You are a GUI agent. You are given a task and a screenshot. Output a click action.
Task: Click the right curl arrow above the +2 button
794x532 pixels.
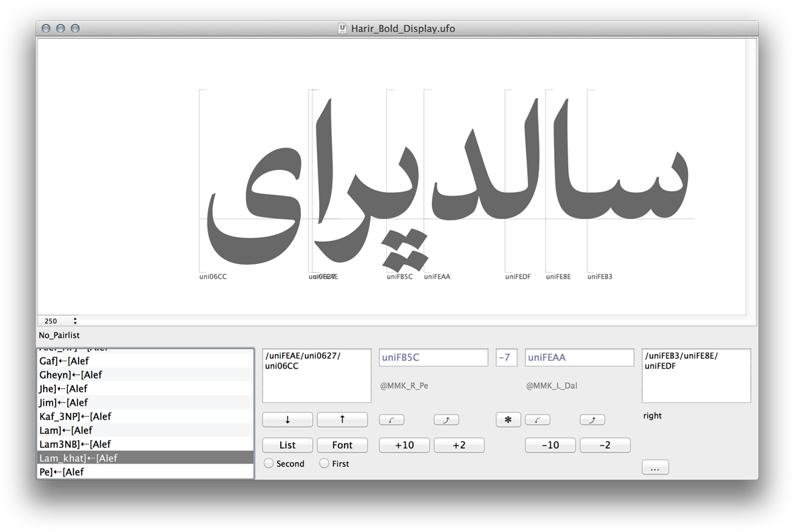446,419
